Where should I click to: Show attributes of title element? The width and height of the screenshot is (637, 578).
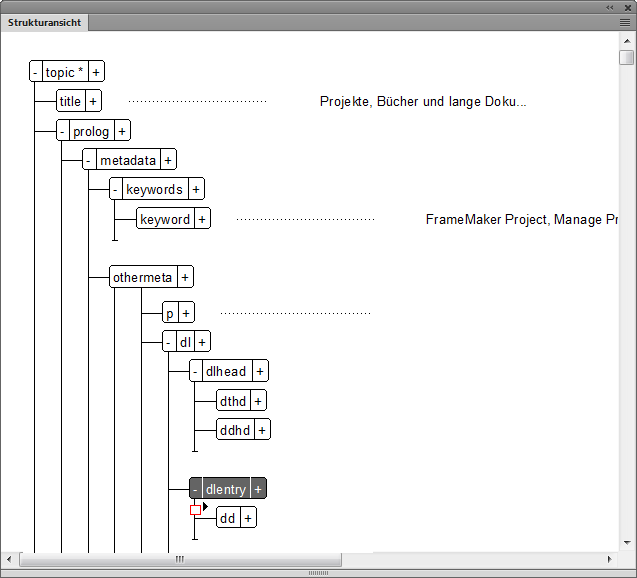93,101
